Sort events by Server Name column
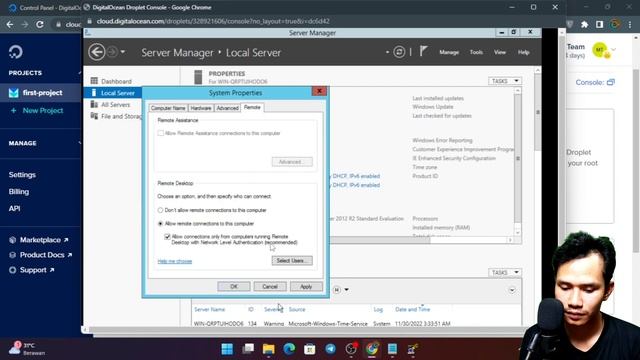 (x=209, y=309)
